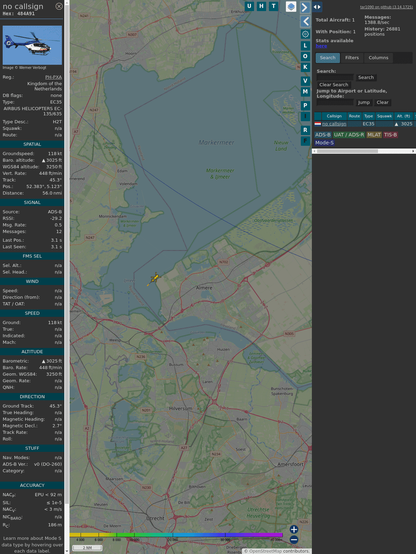Switch to the Columns tab
This screenshot has width=416, height=554.
pos(378,58)
